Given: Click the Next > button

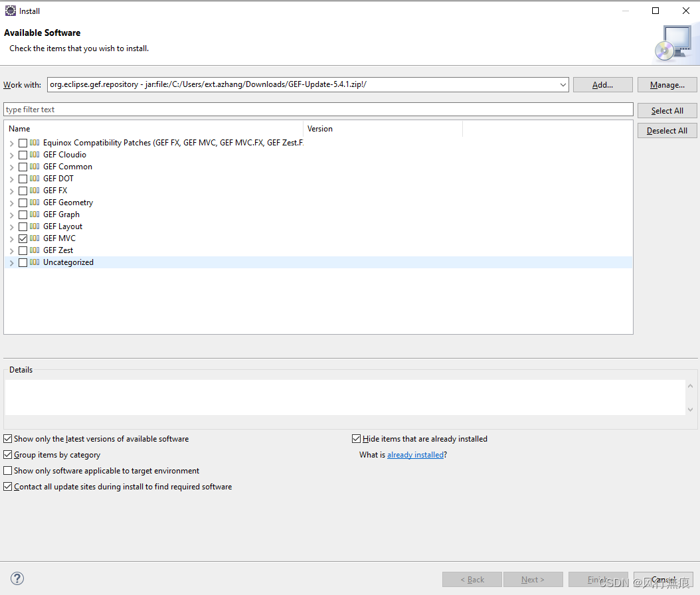Looking at the screenshot, I should 533,579.
